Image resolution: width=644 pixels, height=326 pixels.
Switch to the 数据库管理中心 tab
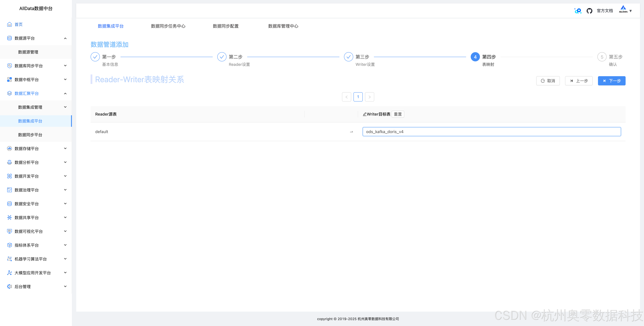[x=283, y=26]
